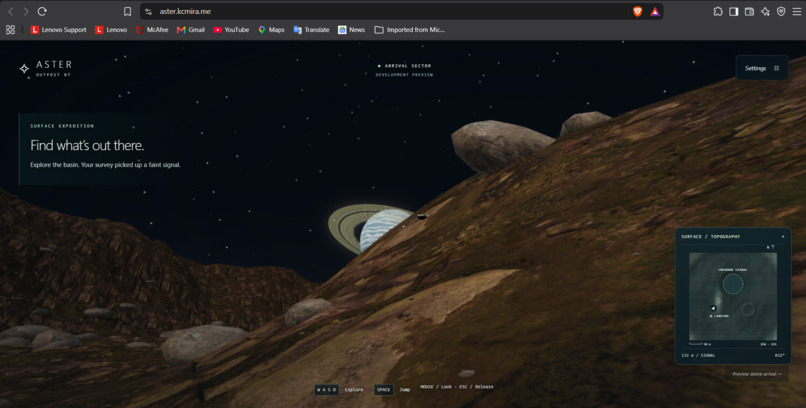Click the grid icon inside Settings button
Screen dimensions: 806x408
tap(776, 68)
